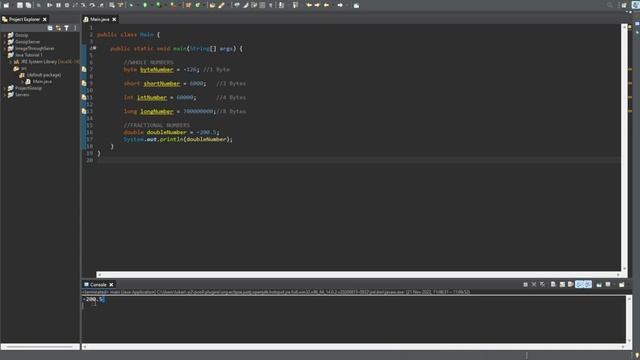Image resolution: width=640 pixels, height=360 pixels.
Task: Click Remove All Terminated Launches icon
Action: [x=542, y=284]
